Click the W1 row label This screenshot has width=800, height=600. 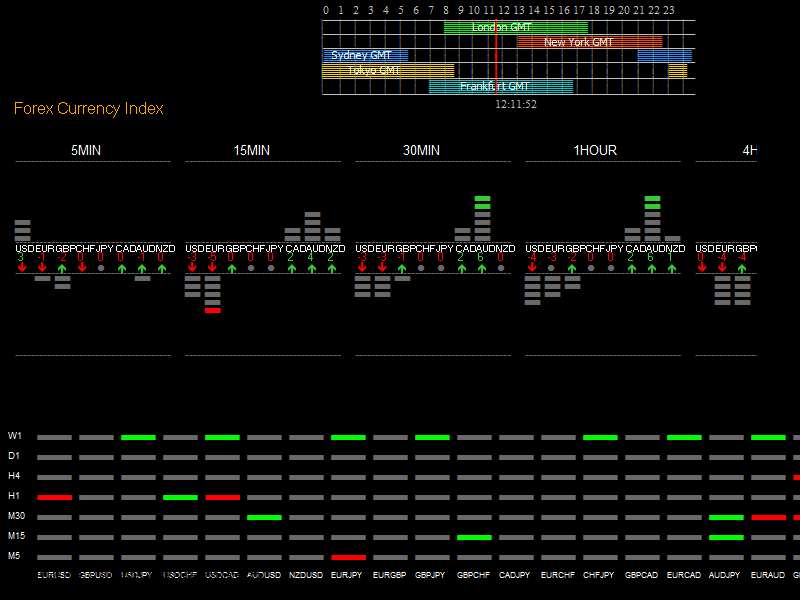15,436
